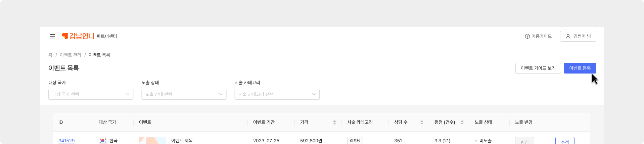Click the 이벤트 등록 button

pyautogui.click(x=580, y=68)
